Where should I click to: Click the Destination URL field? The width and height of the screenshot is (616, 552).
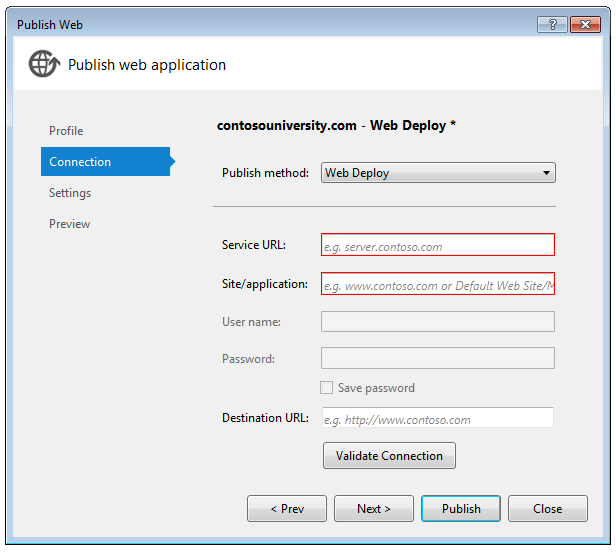[438, 418]
